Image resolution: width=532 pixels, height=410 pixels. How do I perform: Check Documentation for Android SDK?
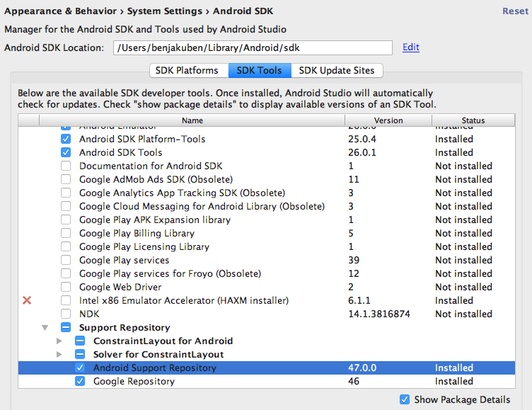(66, 166)
